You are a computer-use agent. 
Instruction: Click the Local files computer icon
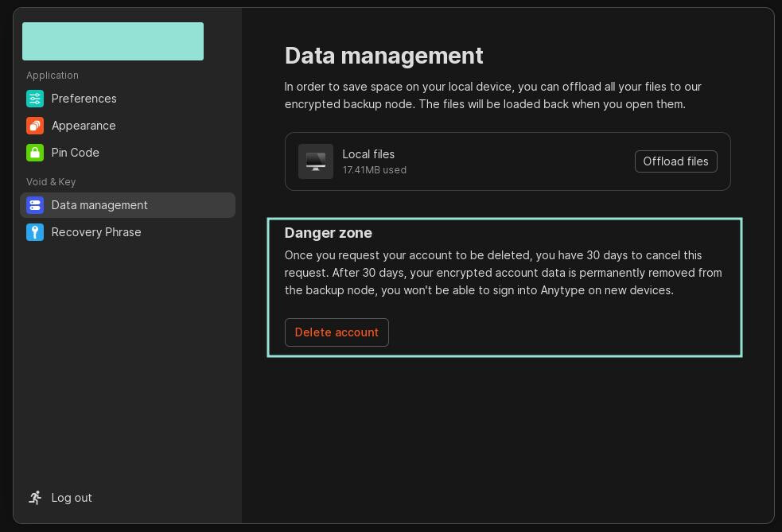316,161
